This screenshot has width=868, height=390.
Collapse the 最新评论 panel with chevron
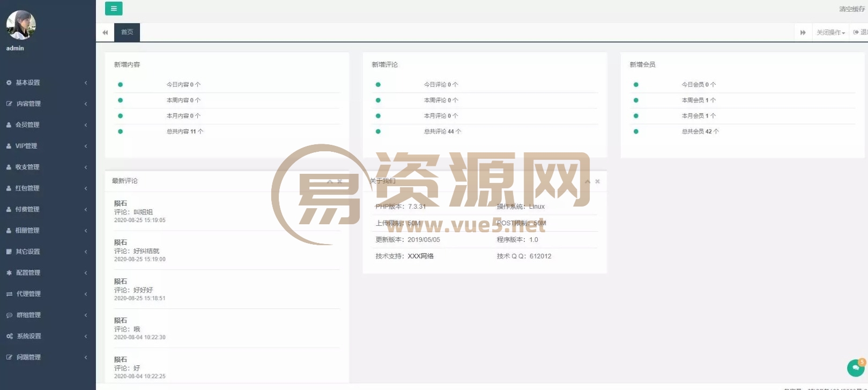[330, 181]
